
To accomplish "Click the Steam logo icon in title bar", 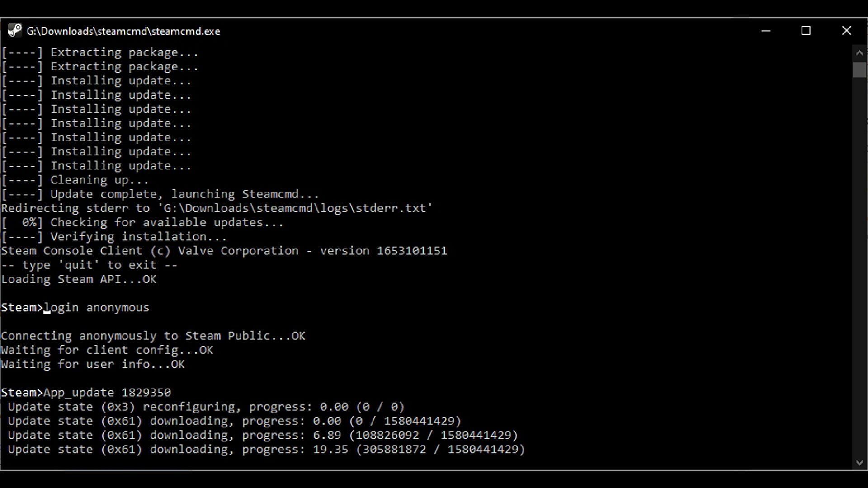I will click(x=13, y=31).
